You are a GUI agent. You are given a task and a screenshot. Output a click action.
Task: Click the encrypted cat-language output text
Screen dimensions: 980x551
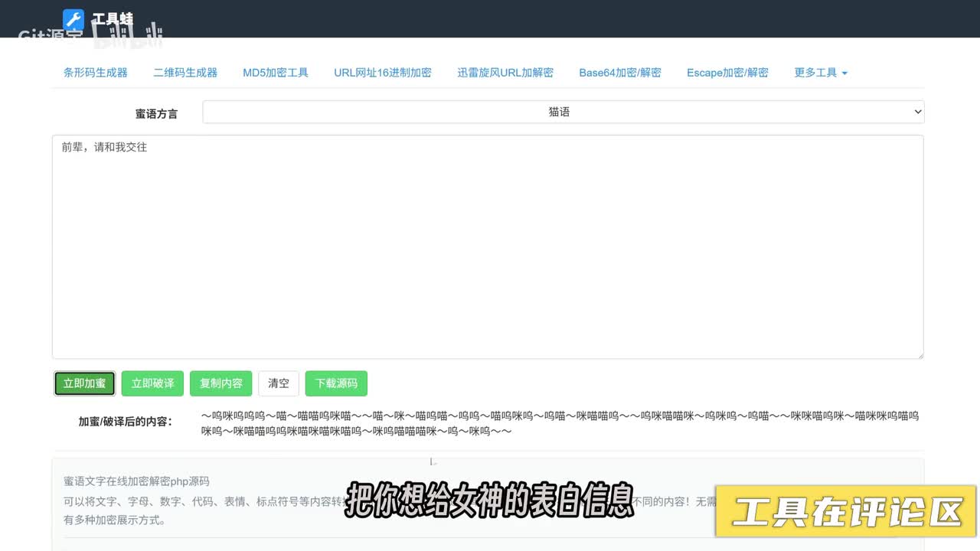(559, 423)
